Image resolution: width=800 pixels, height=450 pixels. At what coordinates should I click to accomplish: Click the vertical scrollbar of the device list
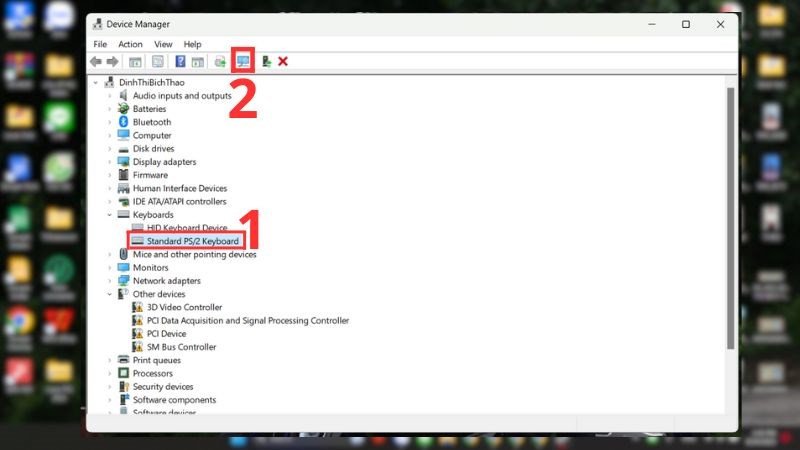(730, 220)
